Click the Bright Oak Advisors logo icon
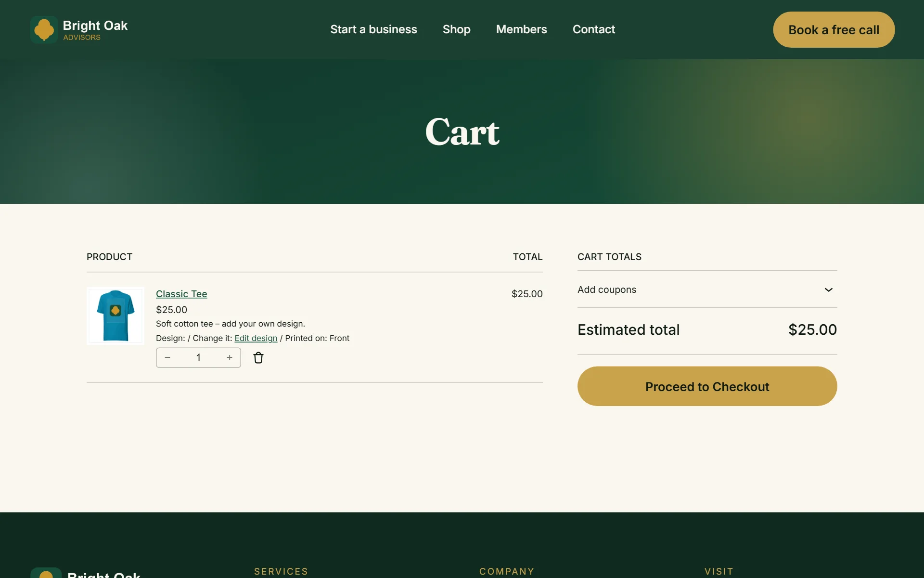The height and width of the screenshot is (578, 924). (x=44, y=29)
